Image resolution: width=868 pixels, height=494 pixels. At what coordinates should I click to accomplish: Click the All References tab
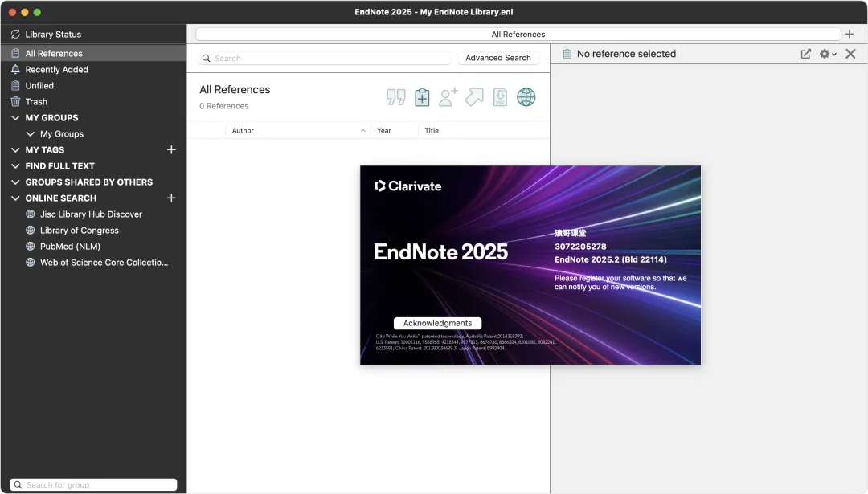click(x=518, y=35)
